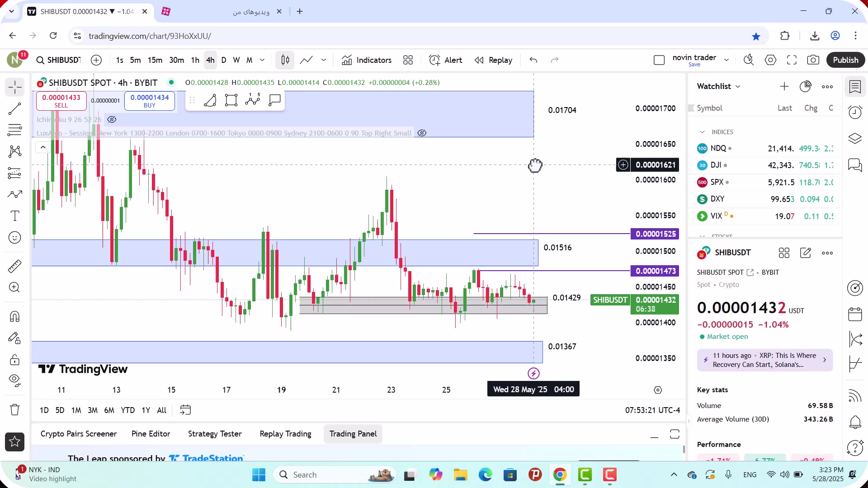Select the VIX watchlist row
This screenshot has width=868, height=488.
point(765,216)
